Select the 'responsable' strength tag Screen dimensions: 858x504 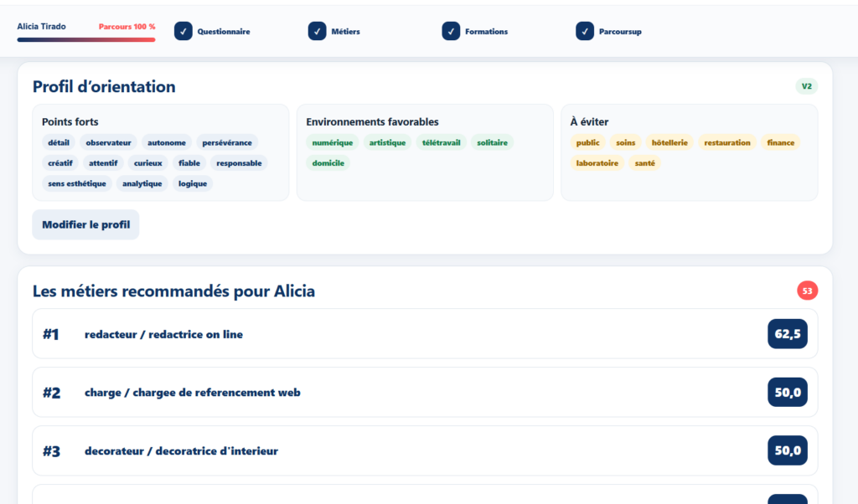click(239, 163)
